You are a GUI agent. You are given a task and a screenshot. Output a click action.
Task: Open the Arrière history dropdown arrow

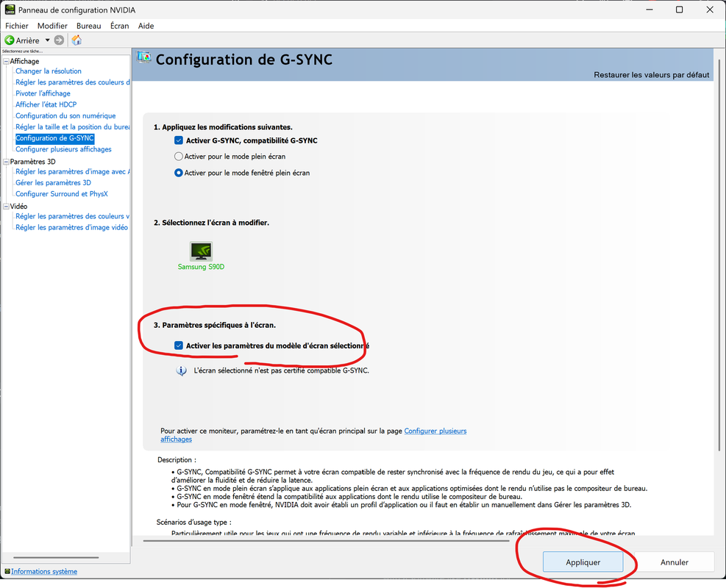coord(47,40)
